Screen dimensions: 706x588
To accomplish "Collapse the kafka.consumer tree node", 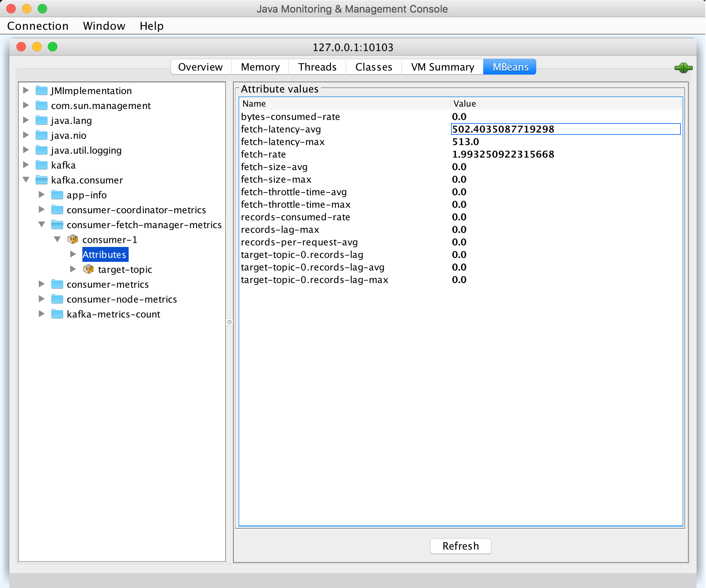I will coord(26,180).
